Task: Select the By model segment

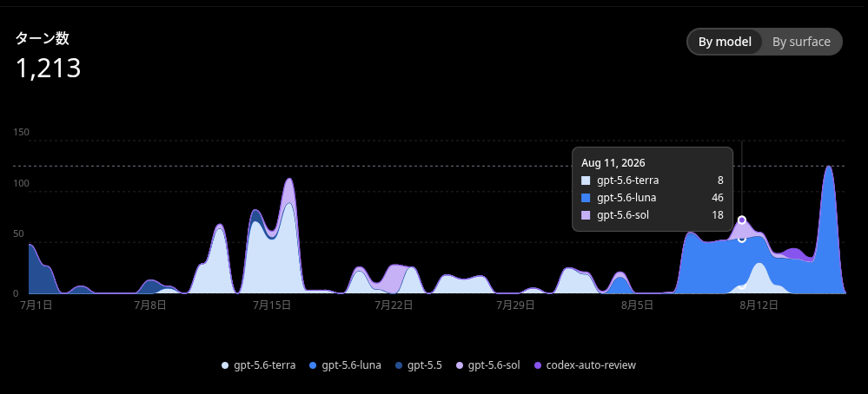Action: click(725, 42)
